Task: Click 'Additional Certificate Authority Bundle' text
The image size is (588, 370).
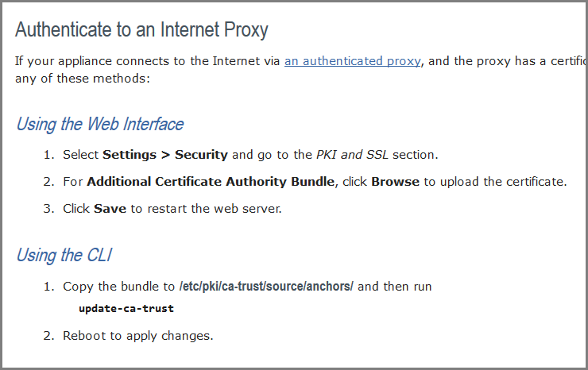Action: pyautogui.click(x=211, y=182)
